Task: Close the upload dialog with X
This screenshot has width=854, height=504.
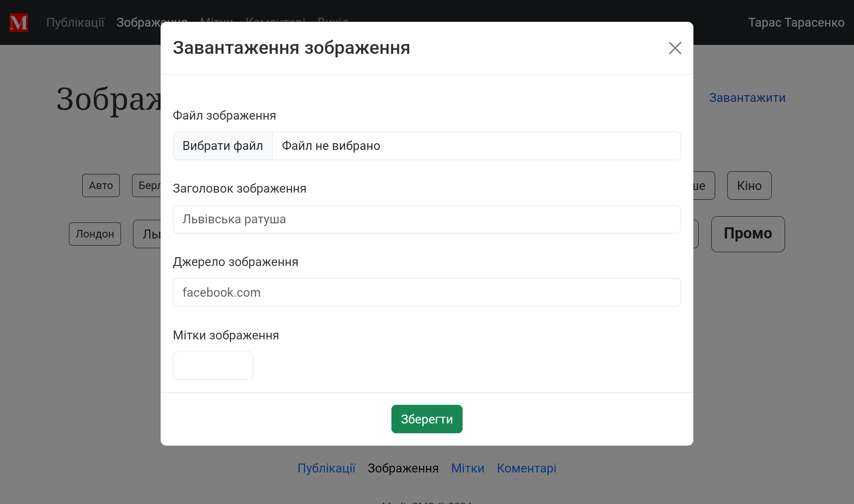Action: pos(675,48)
